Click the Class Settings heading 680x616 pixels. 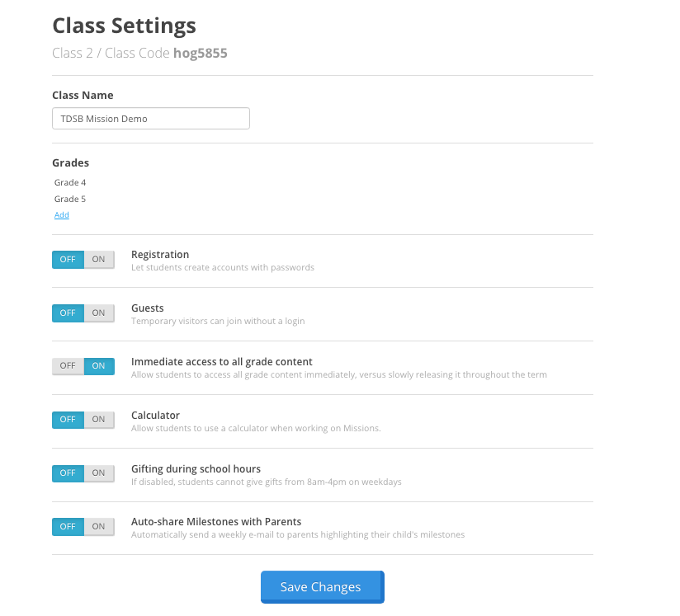coord(124,26)
